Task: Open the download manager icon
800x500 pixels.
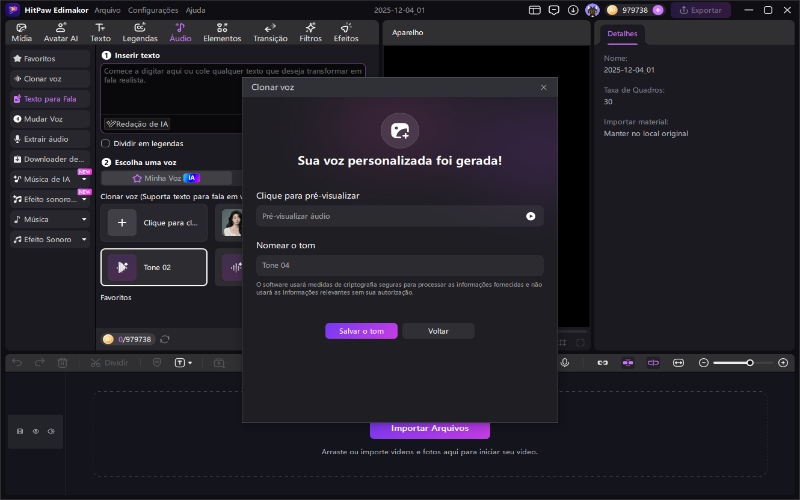Action: 573,10
